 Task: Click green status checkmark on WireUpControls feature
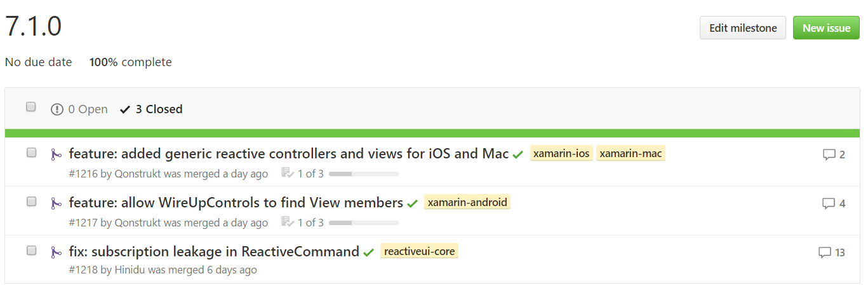[x=412, y=204]
